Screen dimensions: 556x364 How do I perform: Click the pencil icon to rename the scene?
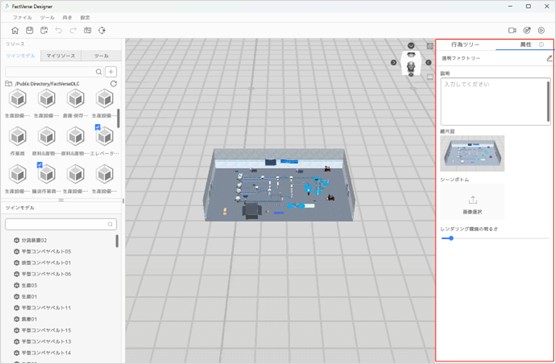tap(549, 58)
